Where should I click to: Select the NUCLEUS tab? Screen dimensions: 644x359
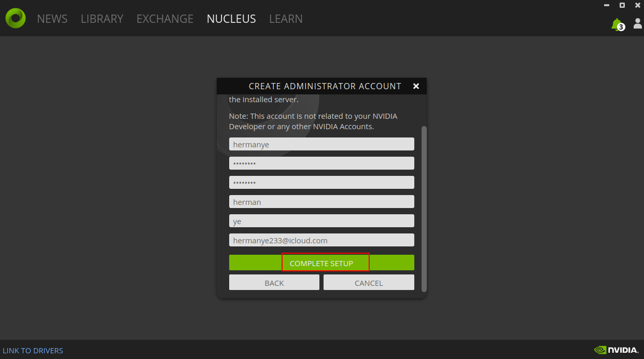click(x=231, y=19)
